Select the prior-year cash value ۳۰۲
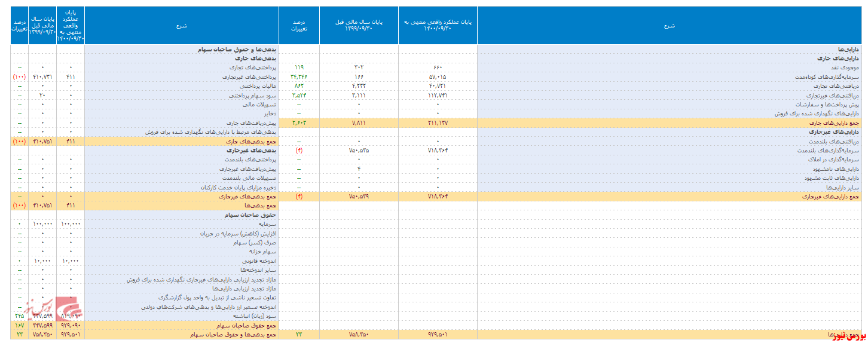 (359, 68)
